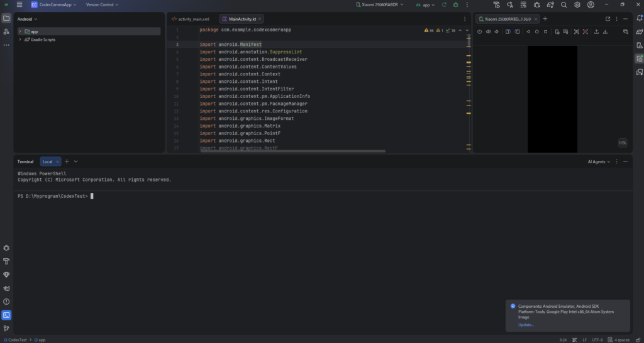
Task: Open the Debug tool window
Action: 6,248
